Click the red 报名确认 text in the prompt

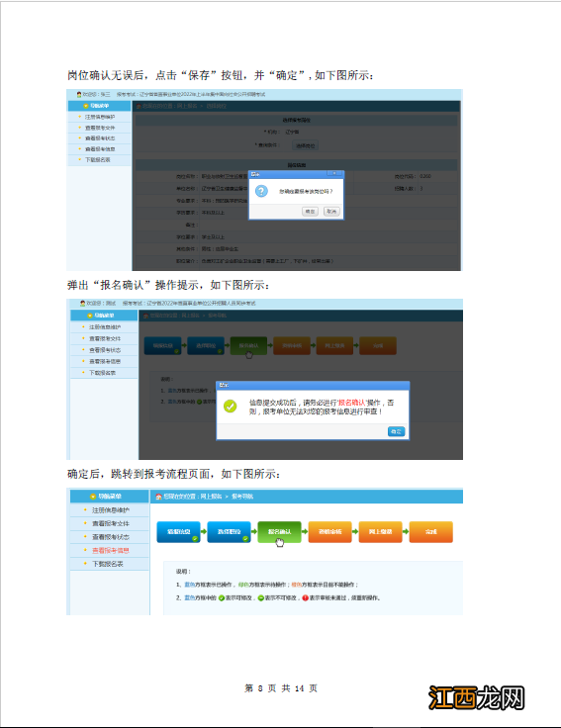(351, 403)
